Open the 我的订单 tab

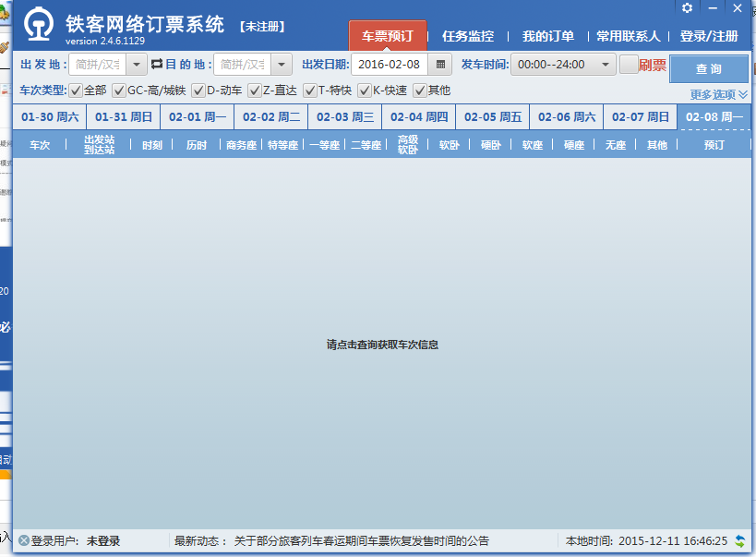[x=548, y=37]
